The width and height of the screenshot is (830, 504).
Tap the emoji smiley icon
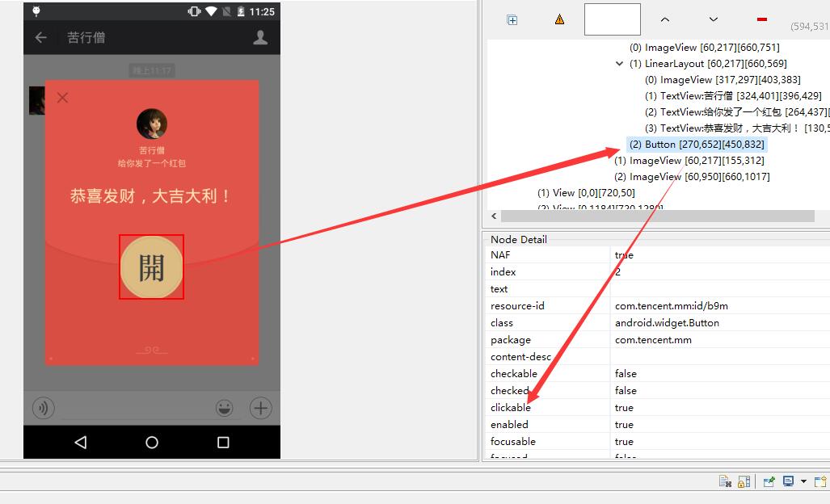click(225, 408)
